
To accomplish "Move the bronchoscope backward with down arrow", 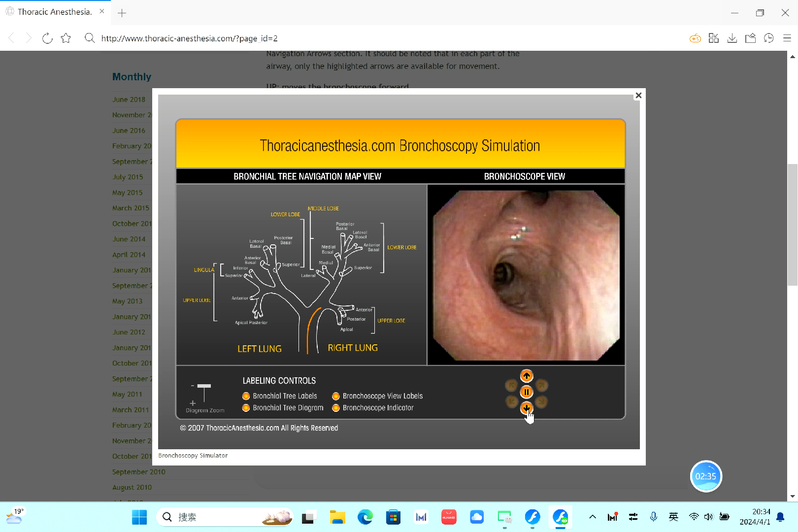I will (x=527, y=408).
